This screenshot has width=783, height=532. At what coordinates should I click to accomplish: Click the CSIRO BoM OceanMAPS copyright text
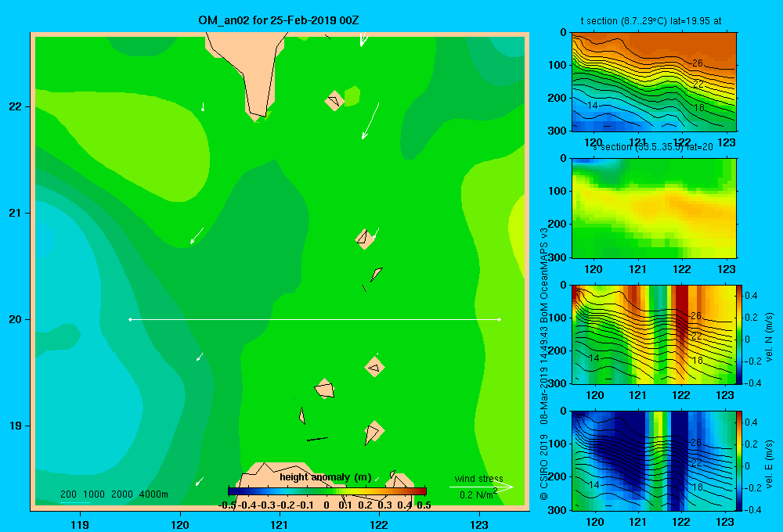click(x=544, y=365)
